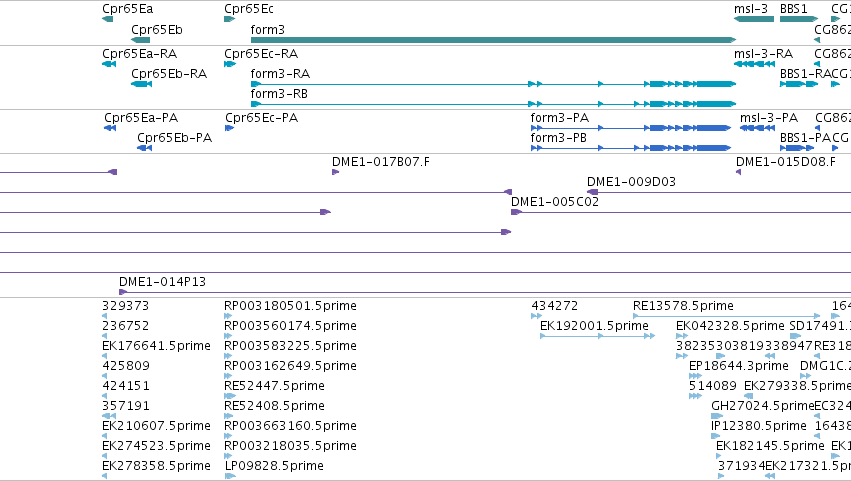The width and height of the screenshot is (851, 481).
Task: Select the Cpr65Ea gene feature
Action: (107, 20)
